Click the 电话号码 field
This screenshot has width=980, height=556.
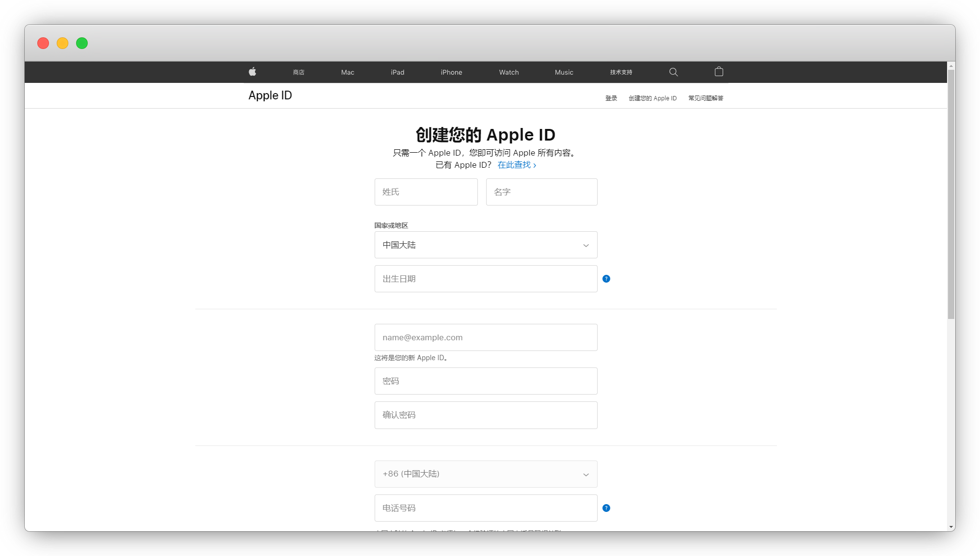pyautogui.click(x=486, y=508)
